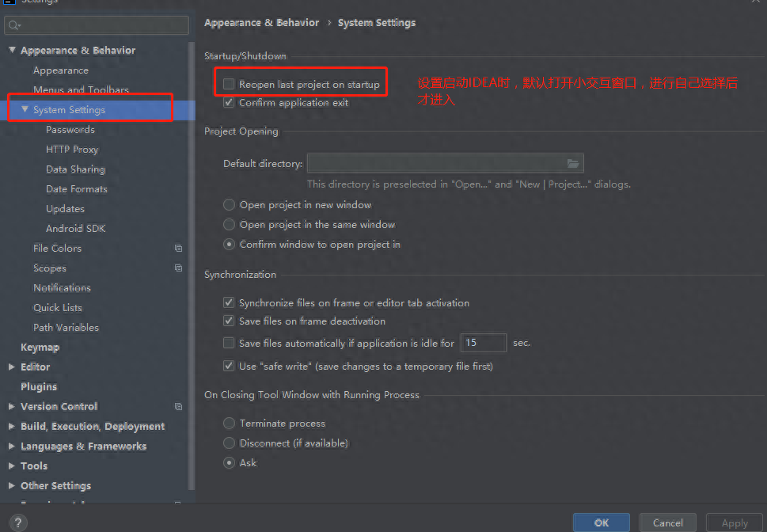The height and width of the screenshot is (532, 767).
Task: Open Menus and Toolbars settings
Action: click(81, 89)
